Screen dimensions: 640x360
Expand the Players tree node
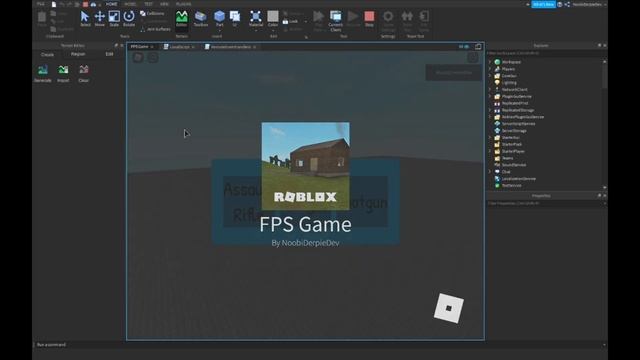(490, 69)
